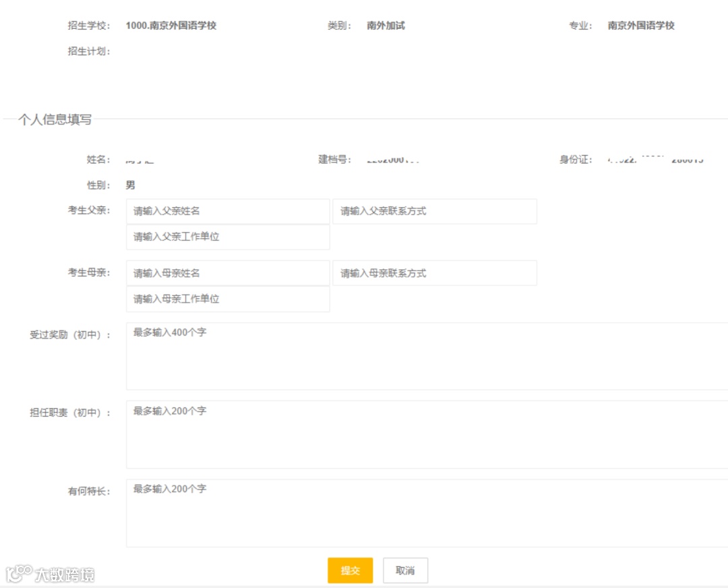This screenshot has height=588, width=728.
Task: Click the 招生学校 label
Action: (89, 26)
